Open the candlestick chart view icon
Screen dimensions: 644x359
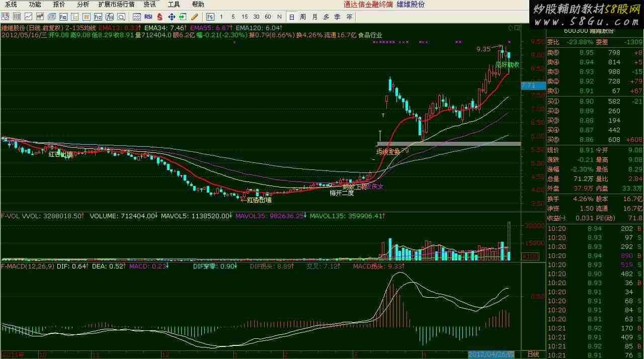point(40,17)
